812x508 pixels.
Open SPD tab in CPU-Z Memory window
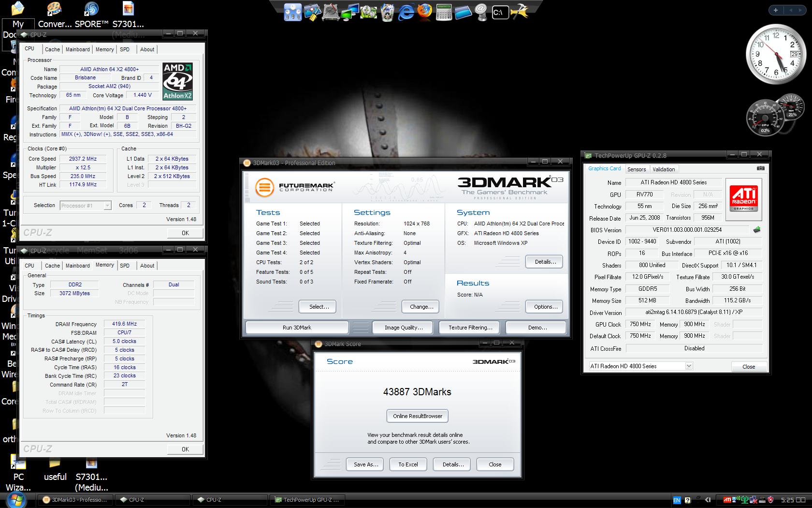click(x=125, y=266)
